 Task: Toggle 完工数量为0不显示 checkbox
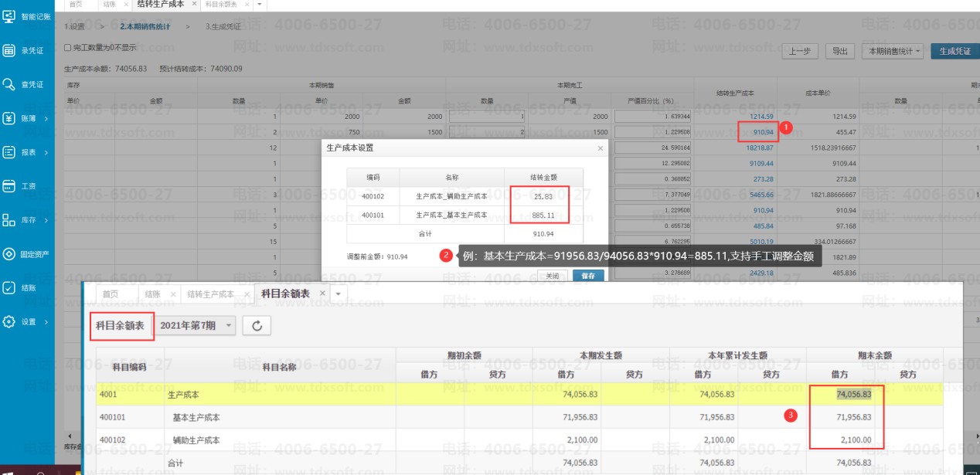tap(68, 48)
